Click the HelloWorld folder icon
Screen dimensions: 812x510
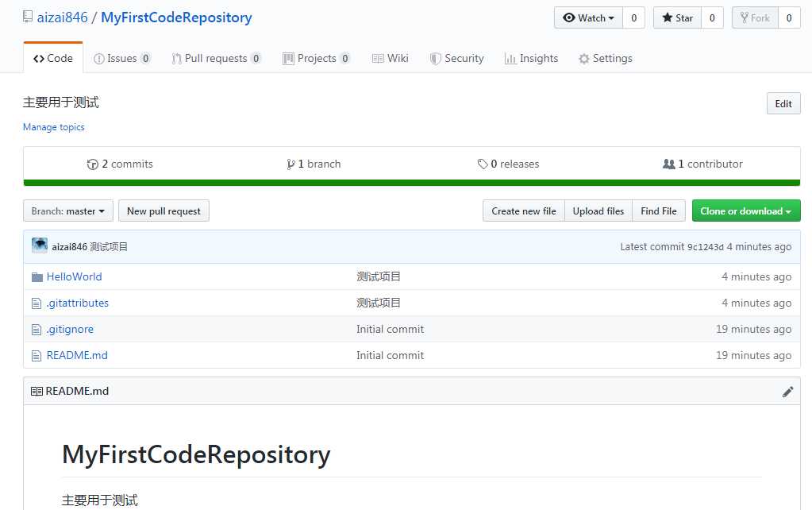click(37, 276)
